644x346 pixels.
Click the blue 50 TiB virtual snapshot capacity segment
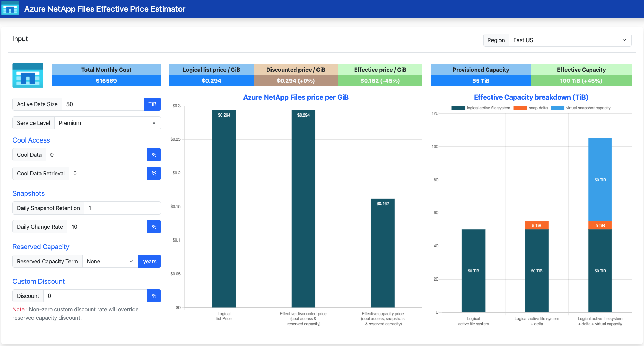click(x=600, y=180)
